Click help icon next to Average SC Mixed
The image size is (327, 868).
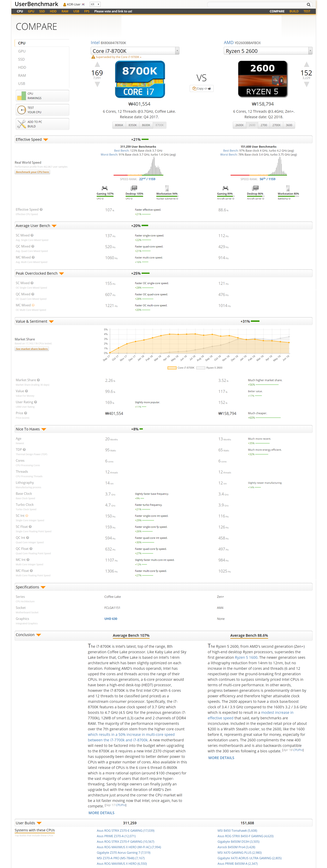(x=32, y=235)
